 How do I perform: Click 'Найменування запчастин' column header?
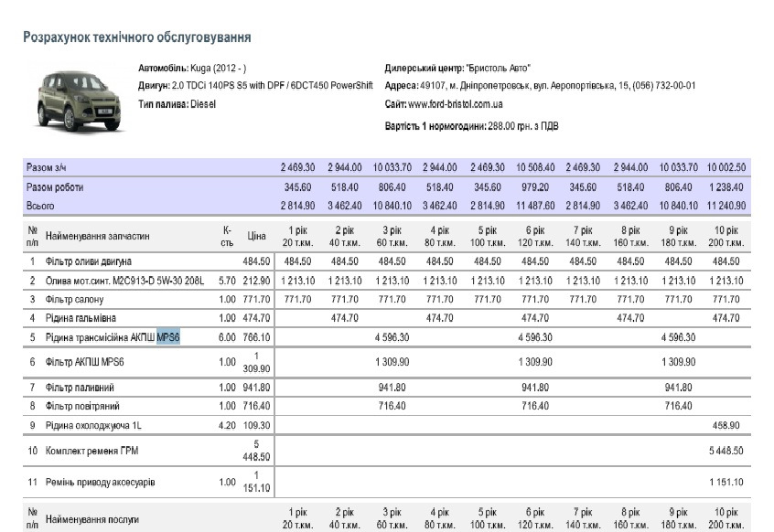pyautogui.click(x=97, y=236)
